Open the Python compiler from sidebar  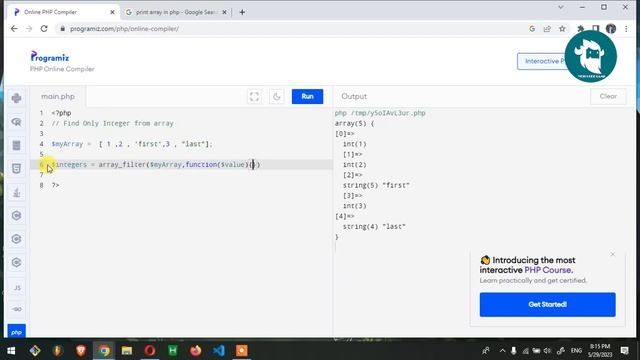point(16,98)
